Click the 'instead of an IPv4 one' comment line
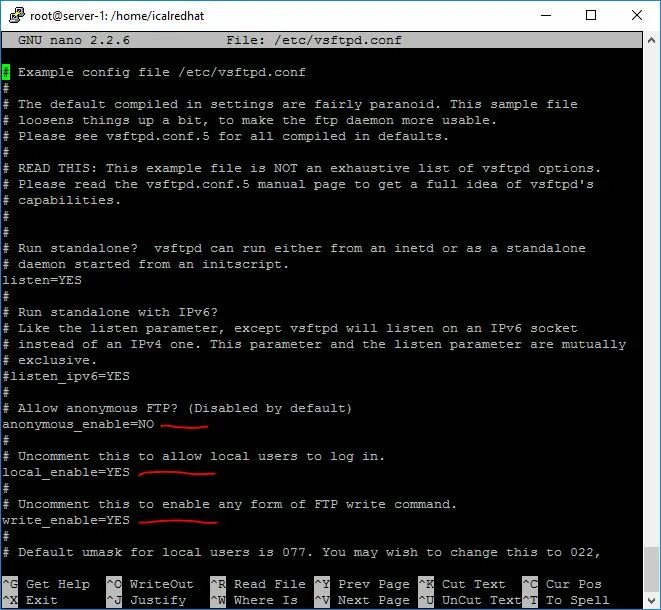The image size is (661, 610). point(314,344)
